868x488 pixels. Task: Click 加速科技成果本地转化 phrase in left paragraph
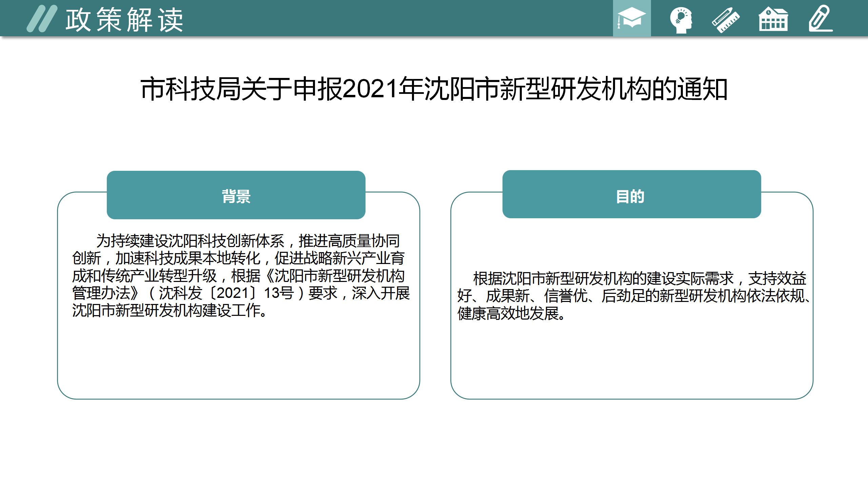point(188,258)
